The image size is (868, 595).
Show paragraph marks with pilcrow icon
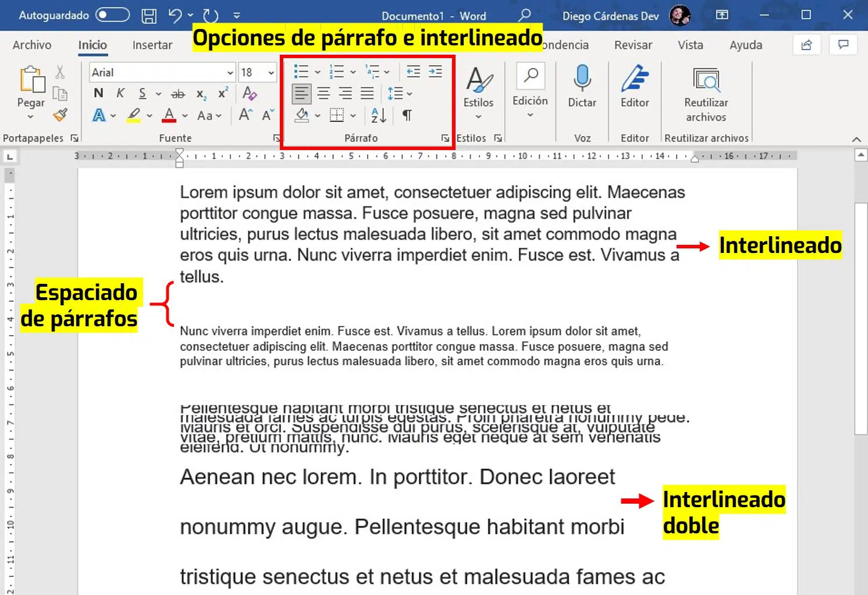pyautogui.click(x=407, y=115)
